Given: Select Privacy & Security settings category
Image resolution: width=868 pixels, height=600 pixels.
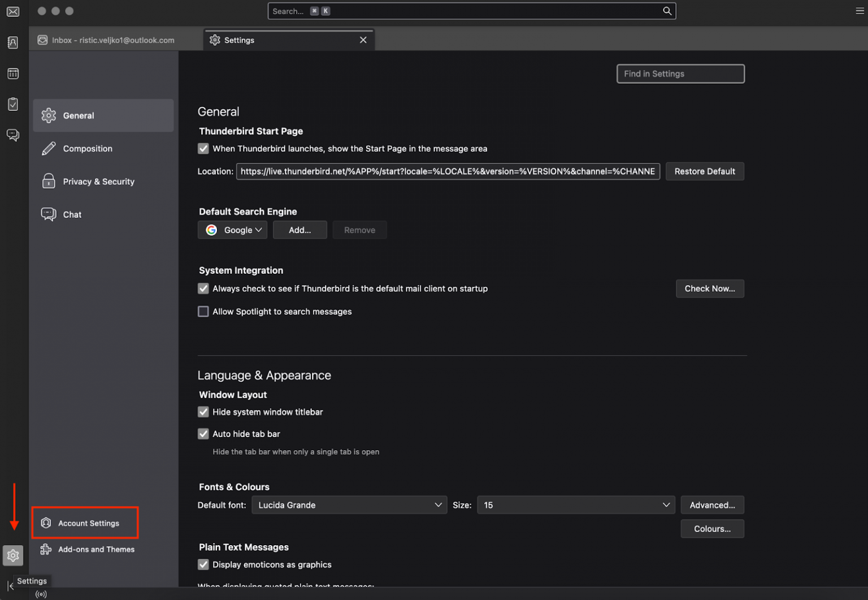Looking at the screenshot, I should click(x=98, y=182).
